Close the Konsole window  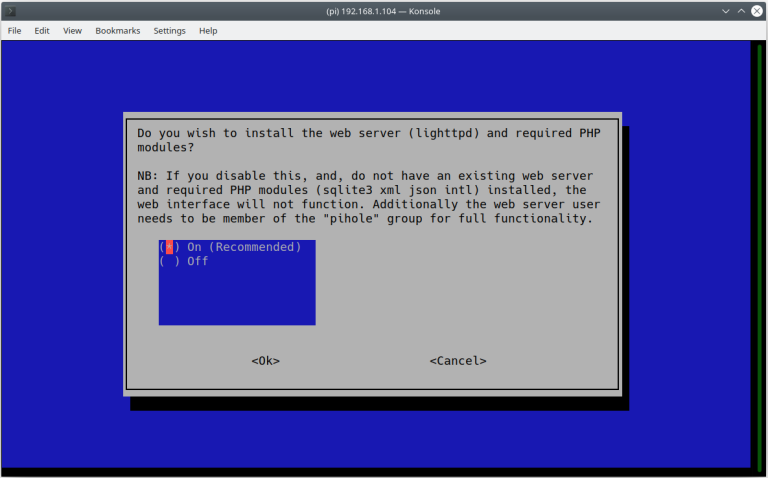click(757, 11)
